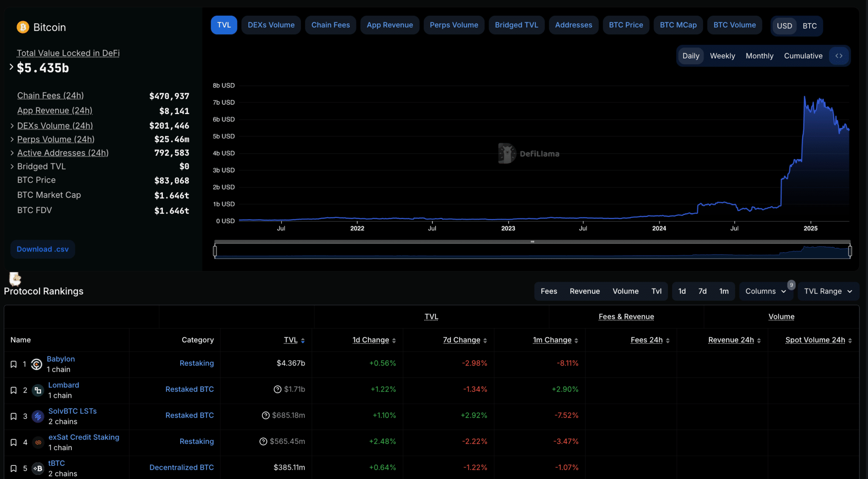Show the Volume column group
This screenshot has width=868, height=479.
click(625, 291)
